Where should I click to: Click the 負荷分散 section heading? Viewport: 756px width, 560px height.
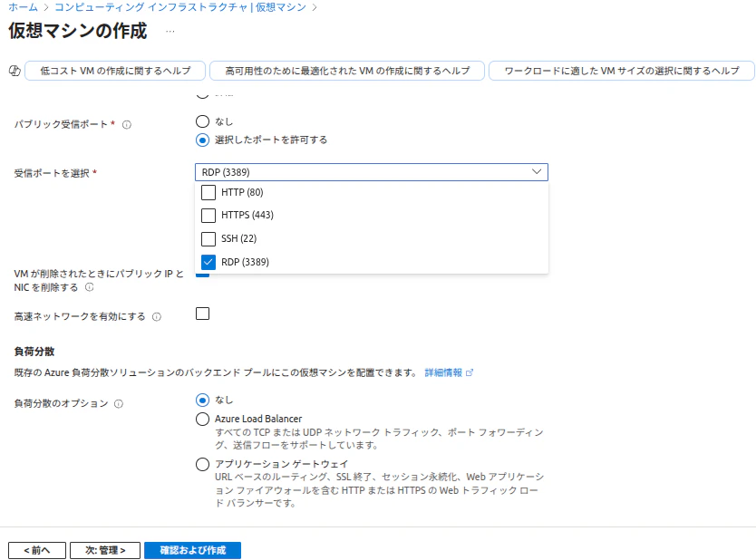click(x=34, y=352)
